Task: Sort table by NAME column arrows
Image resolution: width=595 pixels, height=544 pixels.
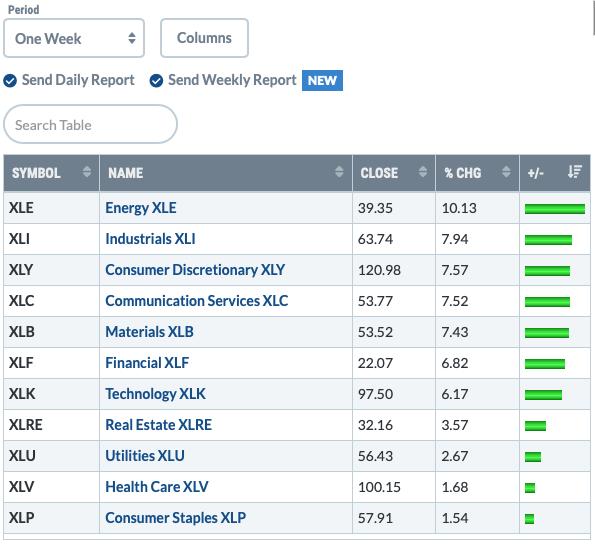Action: (339, 172)
